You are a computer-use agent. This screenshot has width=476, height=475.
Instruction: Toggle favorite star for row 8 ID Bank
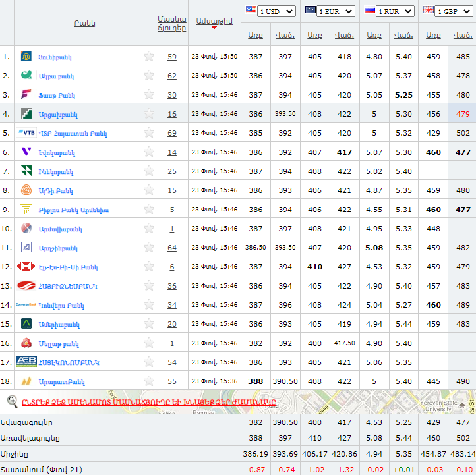click(x=149, y=190)
